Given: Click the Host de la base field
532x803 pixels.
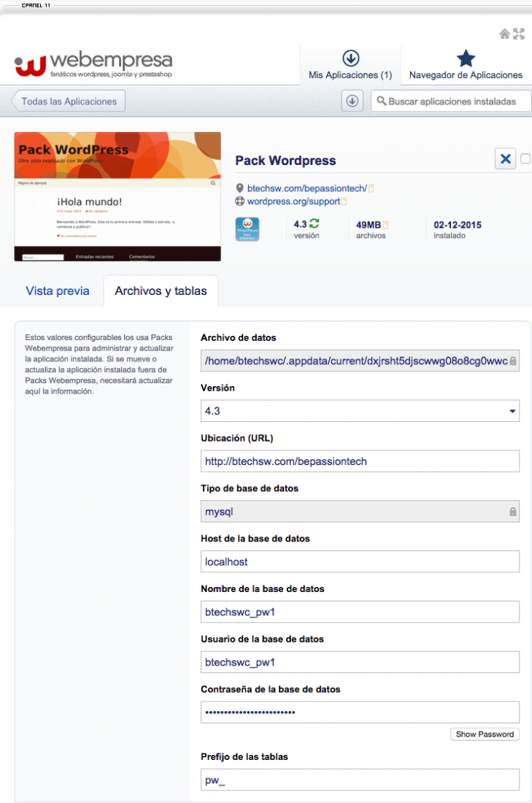Looking at the screenshot, I should pos(360,561).
